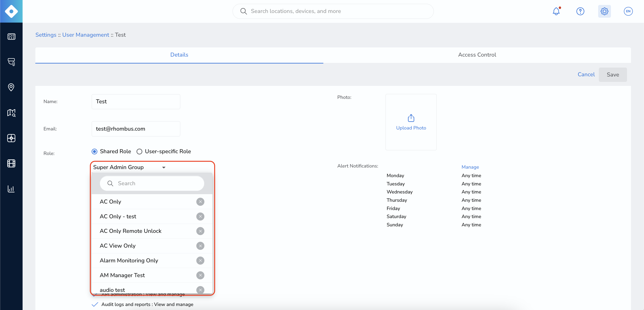Choose AC Only - test from role list
644x310 pixels.
152,217
